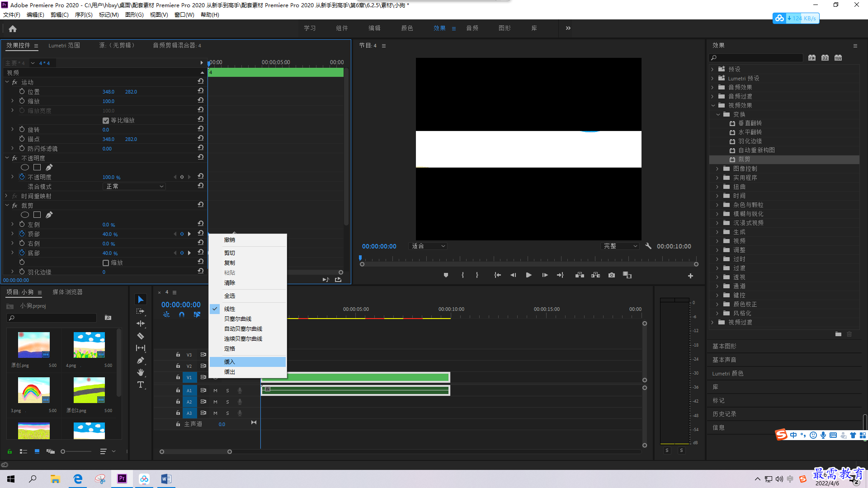Switch project panel to list view

(24, 451)
